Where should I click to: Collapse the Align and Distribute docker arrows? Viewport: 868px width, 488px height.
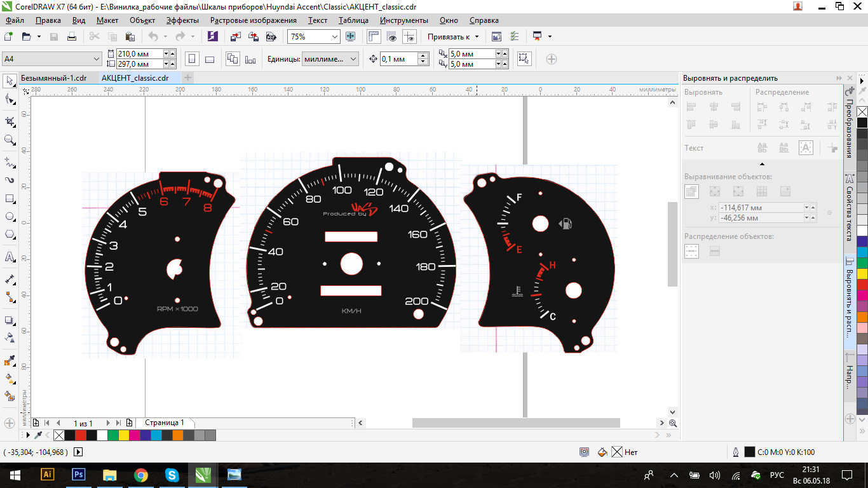coord(839,78)
